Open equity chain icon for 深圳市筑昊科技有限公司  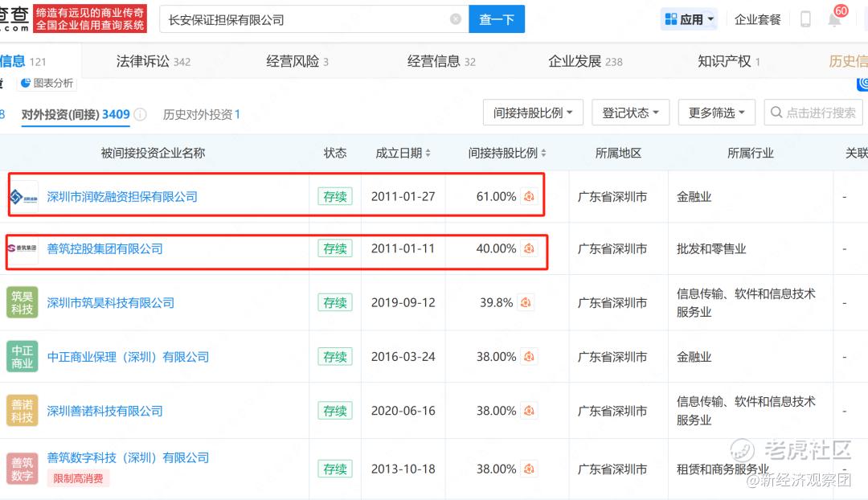[x=526, y=302]
